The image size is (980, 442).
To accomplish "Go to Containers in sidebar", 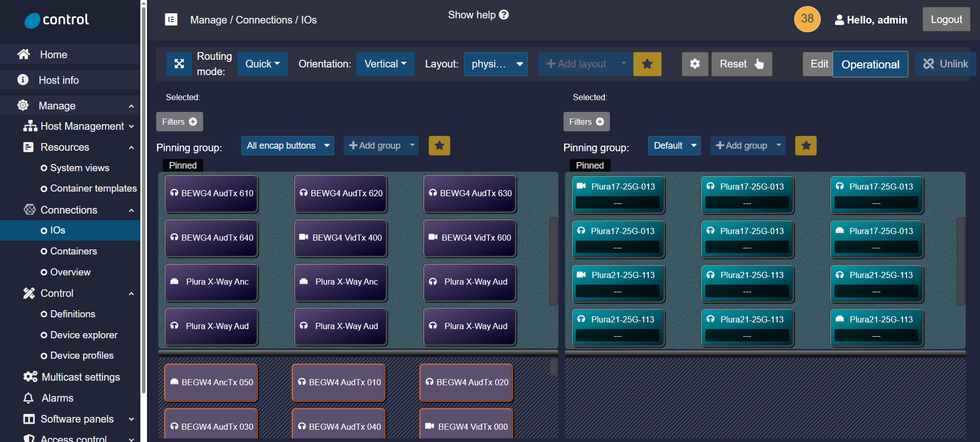I will point(73,251).
